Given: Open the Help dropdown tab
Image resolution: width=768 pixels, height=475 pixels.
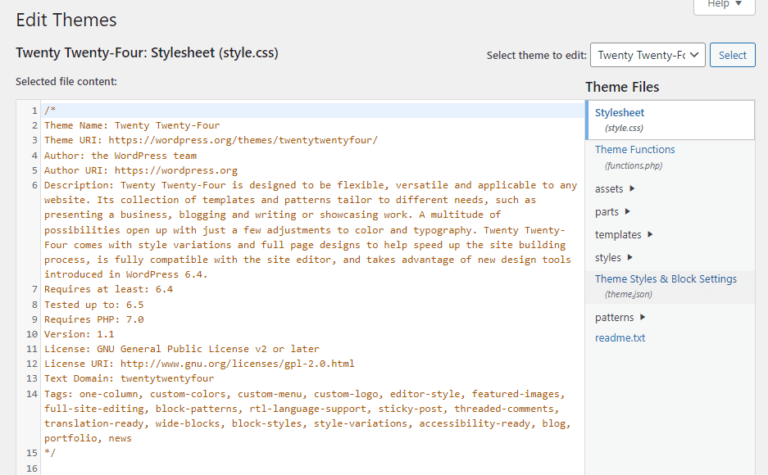Looking at the screenshot, I should coord(724,5).
